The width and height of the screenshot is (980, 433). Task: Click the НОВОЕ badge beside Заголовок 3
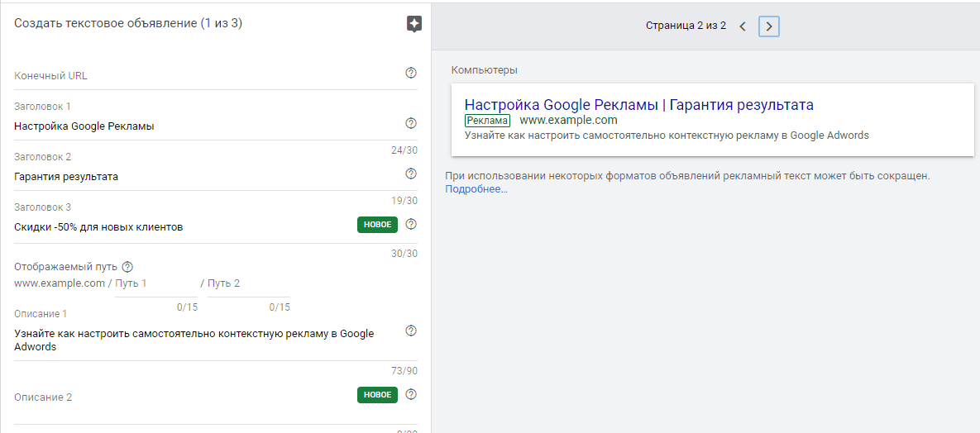coord(377,225)
